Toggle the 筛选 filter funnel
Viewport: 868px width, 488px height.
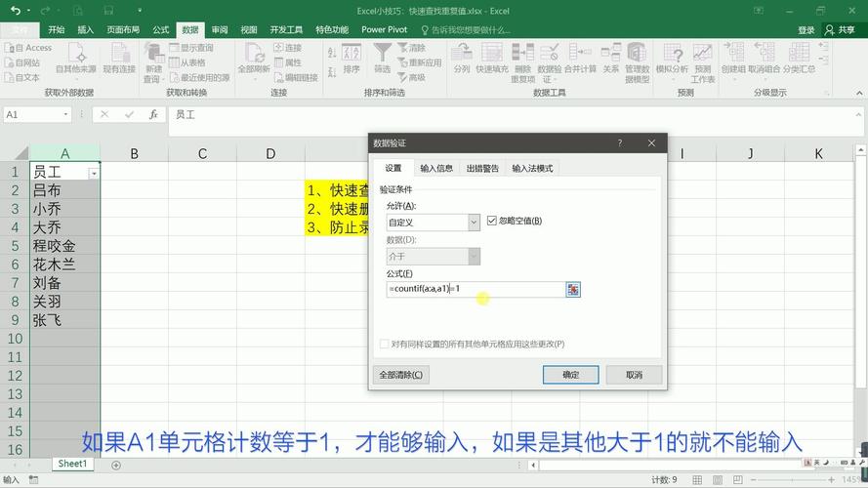point(382,59)
